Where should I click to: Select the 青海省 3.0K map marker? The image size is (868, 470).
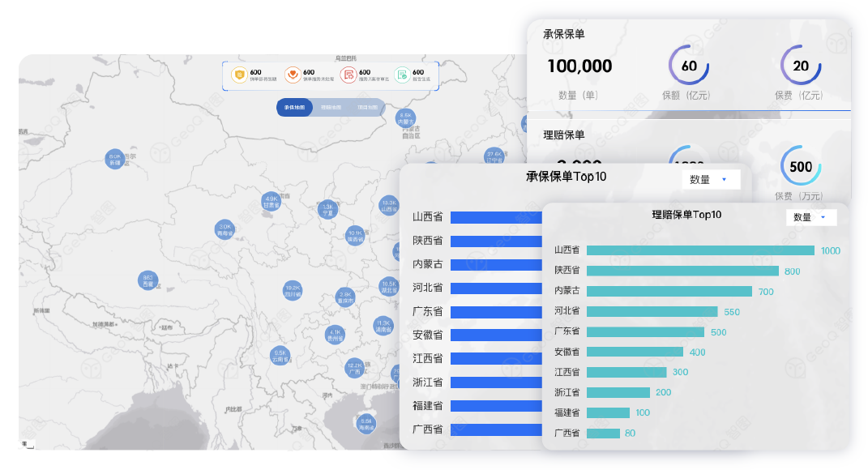(224, 229)
